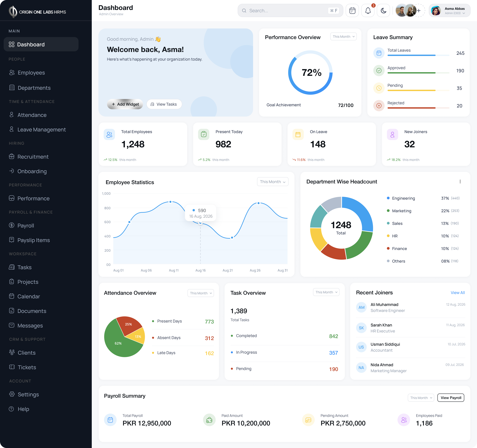The image size is (477, 448).
Task: Open Task Overview This Month dropdown
Action: coord(326,292)
